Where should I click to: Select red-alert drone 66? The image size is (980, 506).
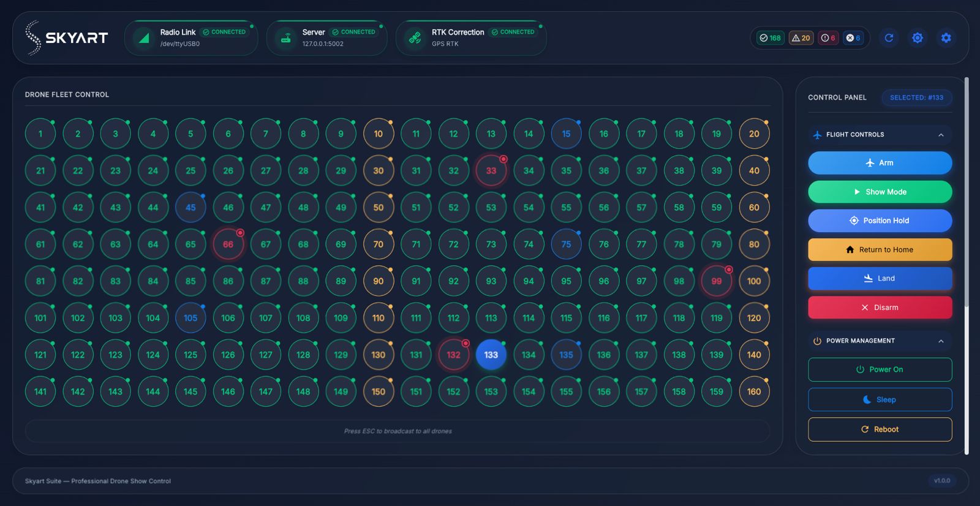[x=228, y=244]
